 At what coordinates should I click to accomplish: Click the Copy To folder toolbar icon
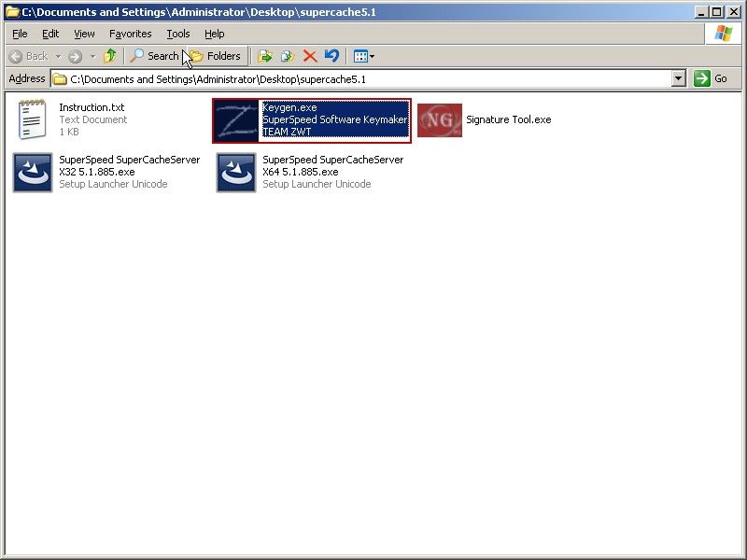tap(288, 56)
